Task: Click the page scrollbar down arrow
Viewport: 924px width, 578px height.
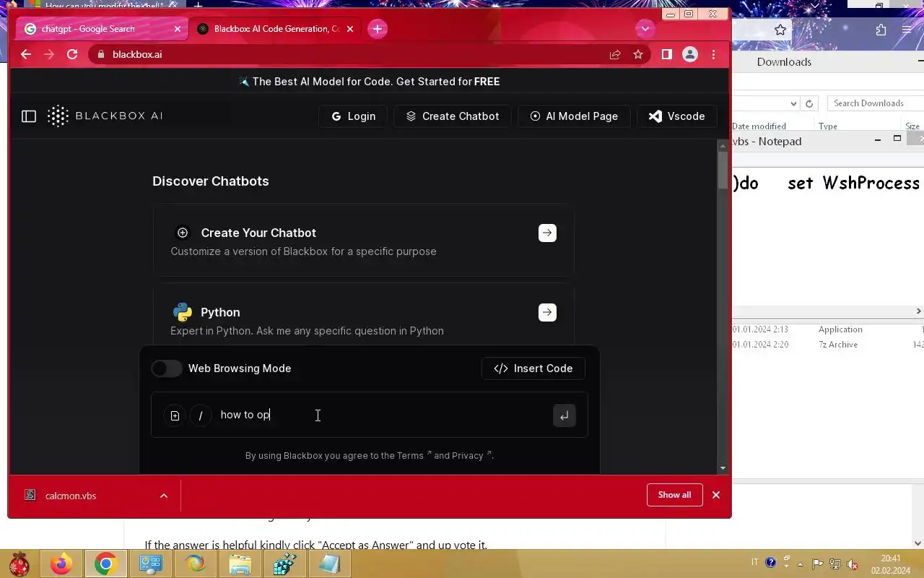Action: (x=723, y=468)
